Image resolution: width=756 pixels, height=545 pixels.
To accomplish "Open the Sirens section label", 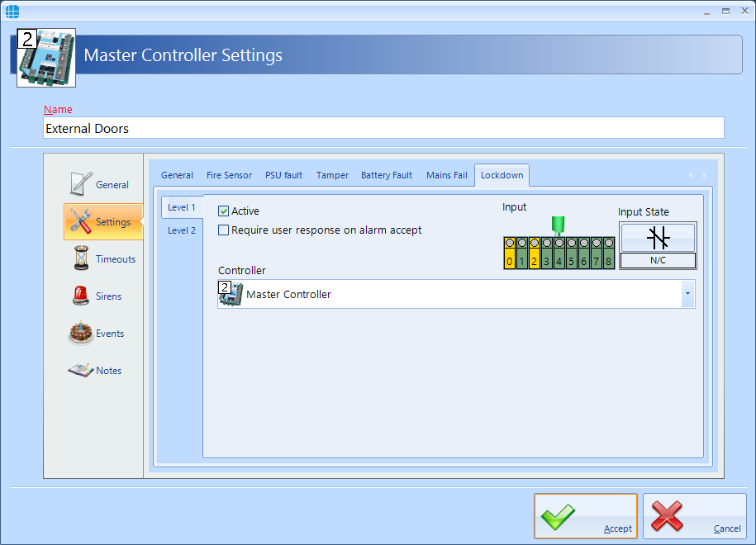I will point(108,296).
